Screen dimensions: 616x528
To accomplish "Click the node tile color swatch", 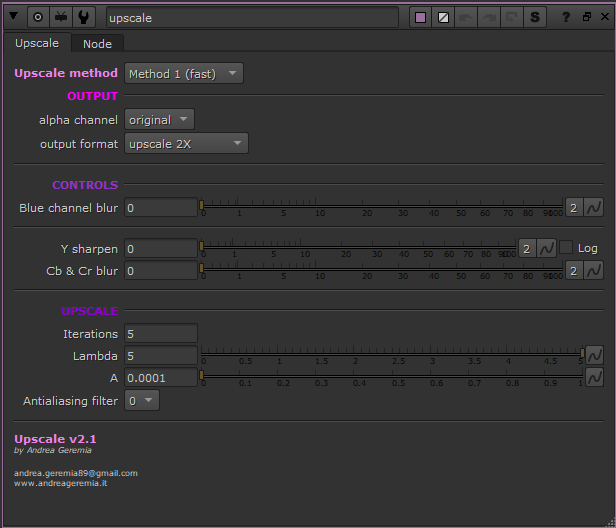I will coord(420,17).
